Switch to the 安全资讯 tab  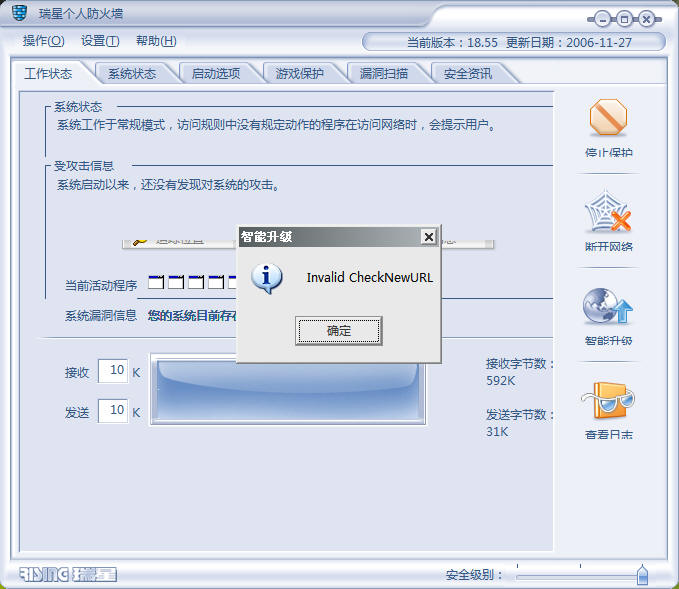468,74
